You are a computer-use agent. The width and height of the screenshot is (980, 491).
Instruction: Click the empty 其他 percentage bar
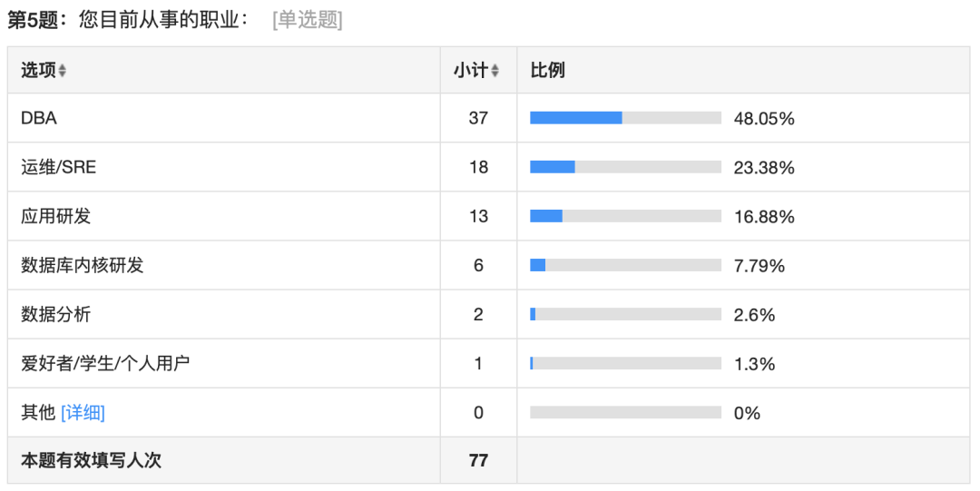pos(625,412)
